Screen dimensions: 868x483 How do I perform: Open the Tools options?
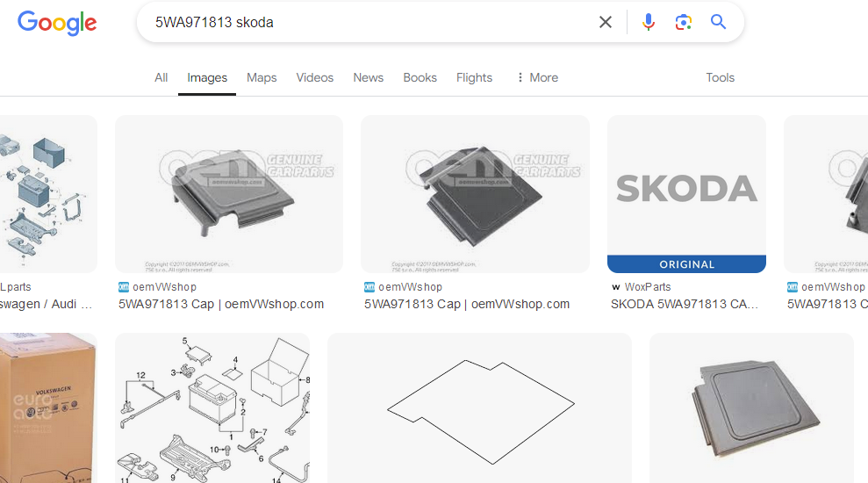720,77
